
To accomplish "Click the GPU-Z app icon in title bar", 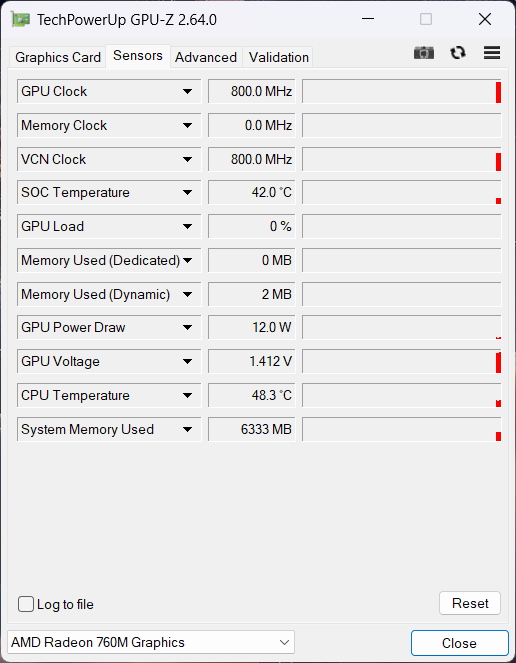I will [x=20, y=19].
